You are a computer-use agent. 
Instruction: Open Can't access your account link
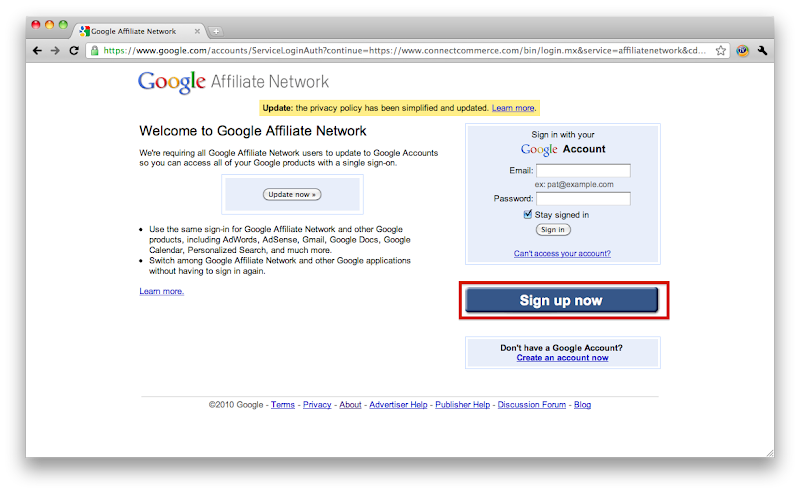[x=562, y=254]
